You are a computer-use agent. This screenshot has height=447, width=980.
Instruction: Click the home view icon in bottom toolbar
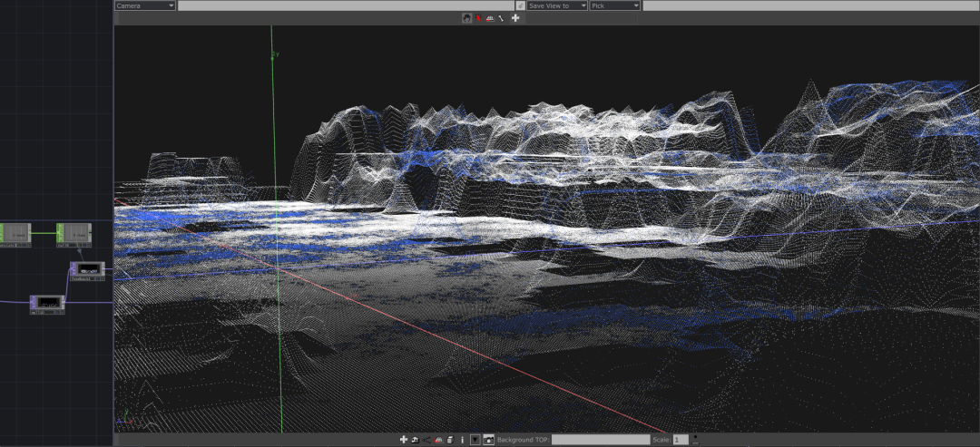pyautogui.click(x=415, y=440)
